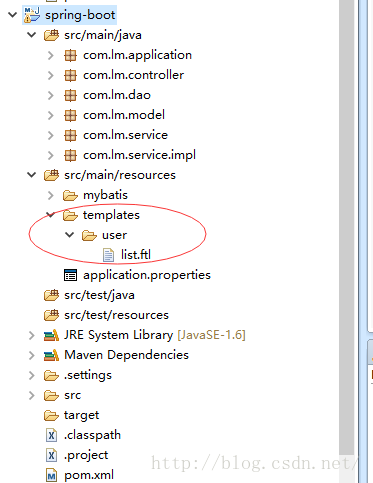This screenshot has width=373, height=483.
Task: Select the com.lm.service.impl package name
Action: click(139, 155)
